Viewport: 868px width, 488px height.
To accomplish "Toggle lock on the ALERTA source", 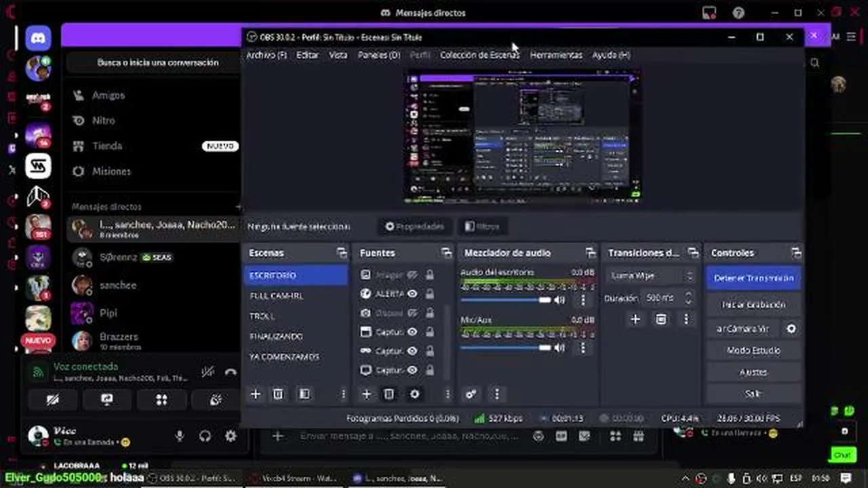I will (x=430, y=293).
